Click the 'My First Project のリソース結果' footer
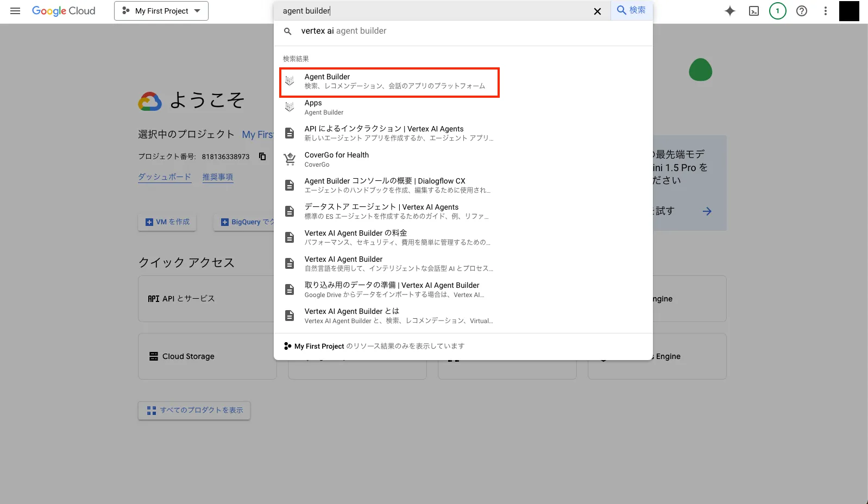The width and height of the screenshot is (868, 504). [463, 346]
